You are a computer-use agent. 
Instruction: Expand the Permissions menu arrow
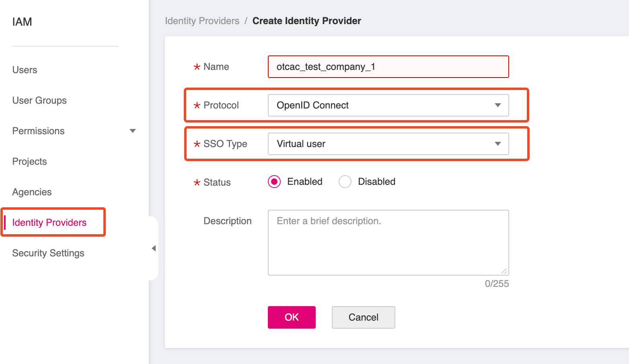pos(133,131)
